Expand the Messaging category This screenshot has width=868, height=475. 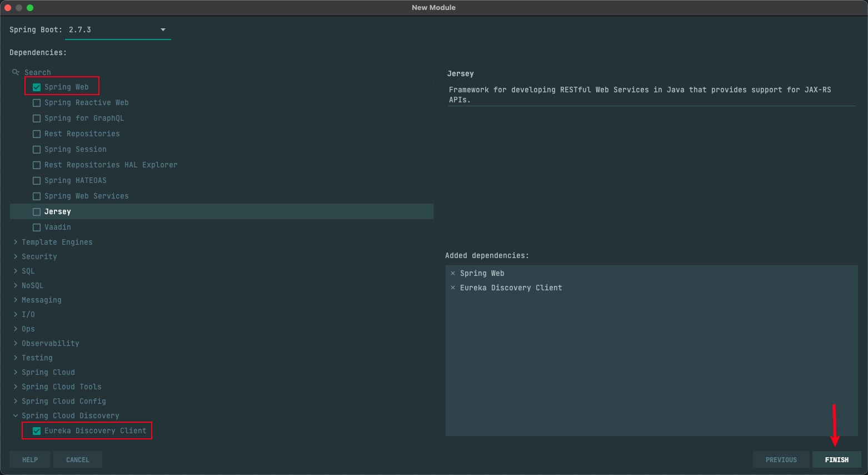pyautogui.click(x=16, y=300)
